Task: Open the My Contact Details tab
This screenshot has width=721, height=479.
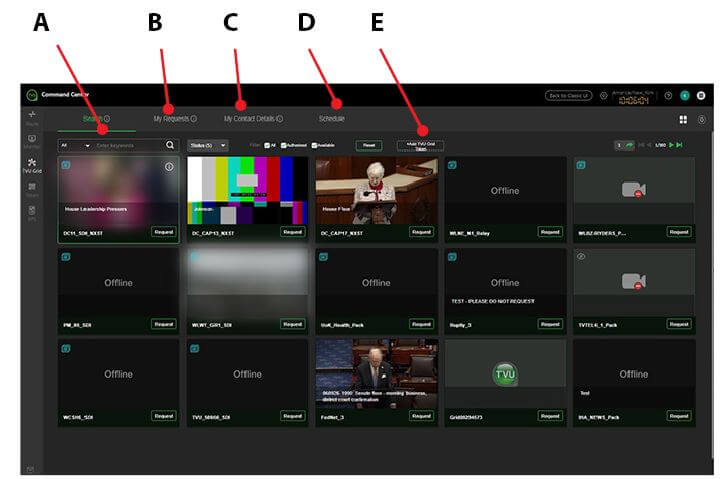Action: click(253, 119)
